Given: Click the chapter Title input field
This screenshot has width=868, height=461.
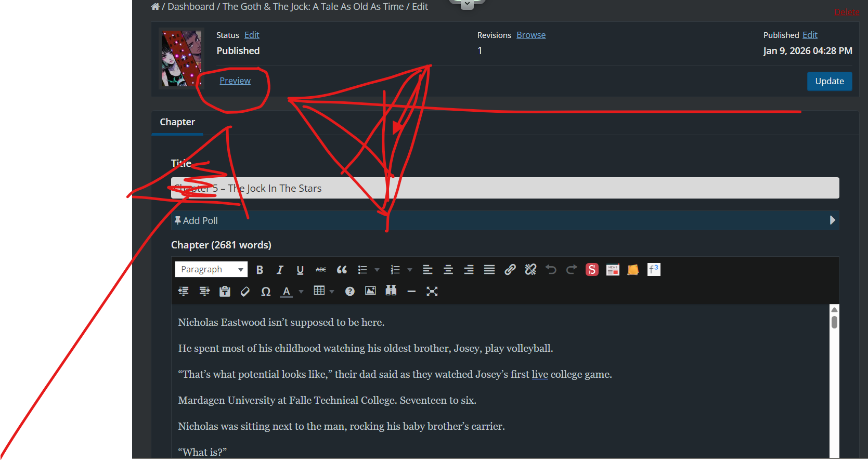Looking at the screenshot, I should coord(505,188).
